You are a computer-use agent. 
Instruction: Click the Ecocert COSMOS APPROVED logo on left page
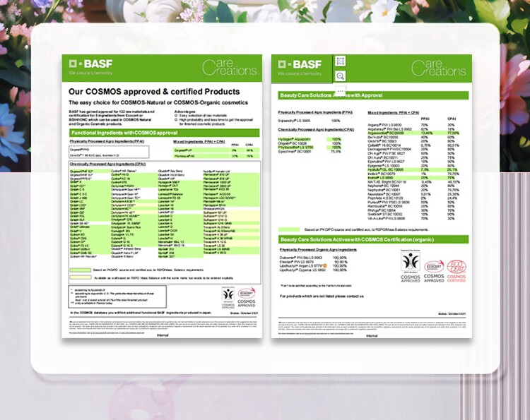click(x=247, y=297)
